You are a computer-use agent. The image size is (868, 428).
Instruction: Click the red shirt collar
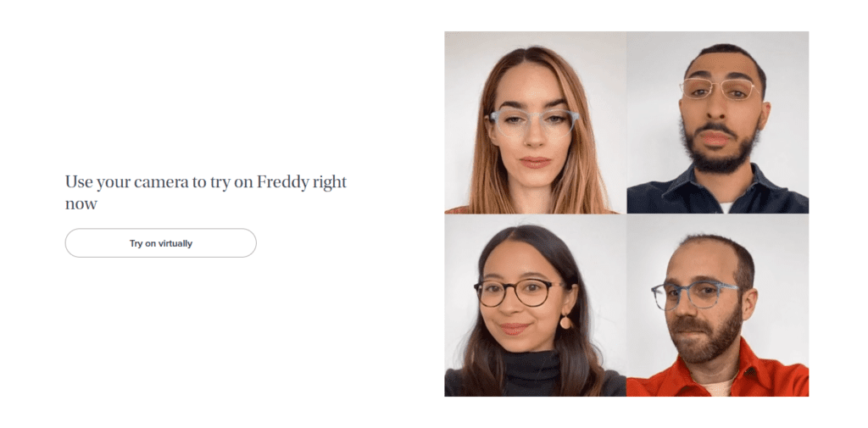click(720, 371)
